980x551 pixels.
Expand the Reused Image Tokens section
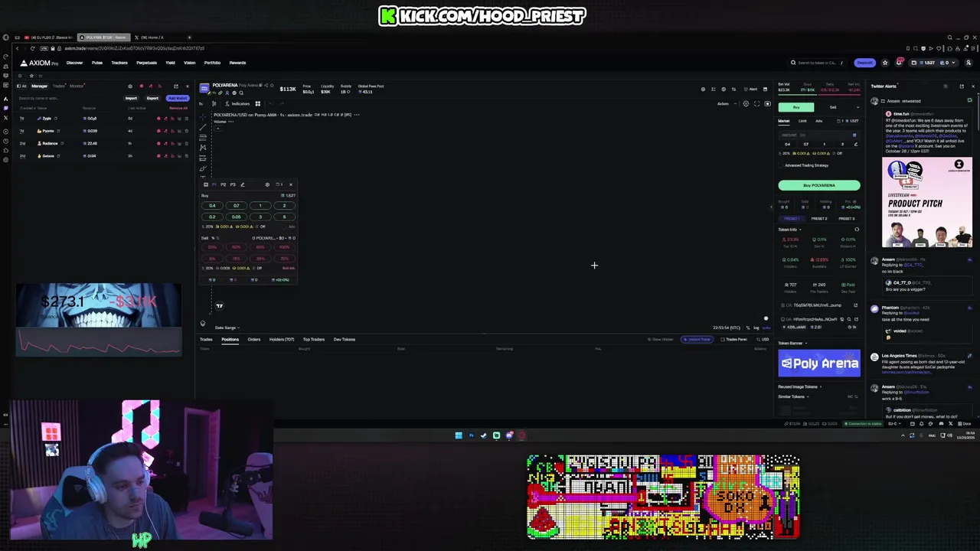point(799,386)
